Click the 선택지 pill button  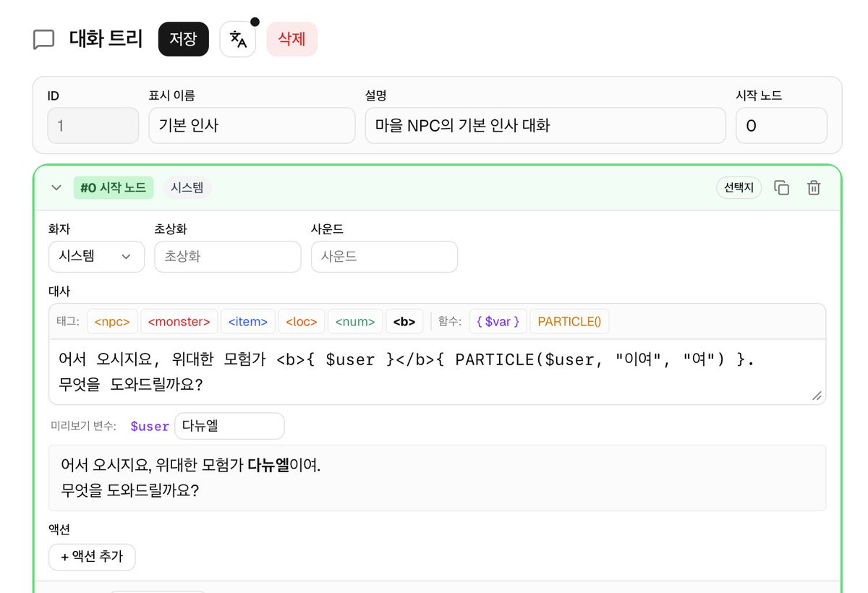(739, 188)
